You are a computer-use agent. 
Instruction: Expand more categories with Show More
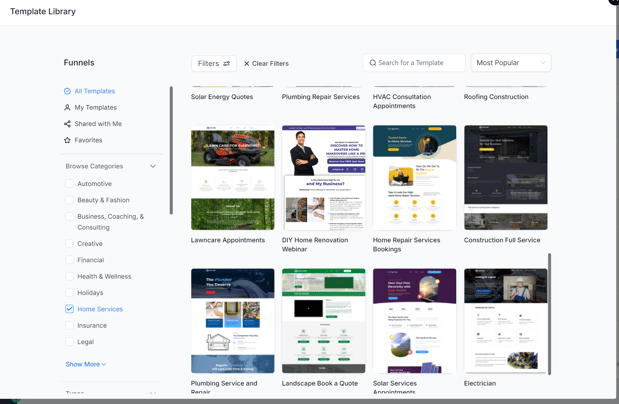click(85, 364)
